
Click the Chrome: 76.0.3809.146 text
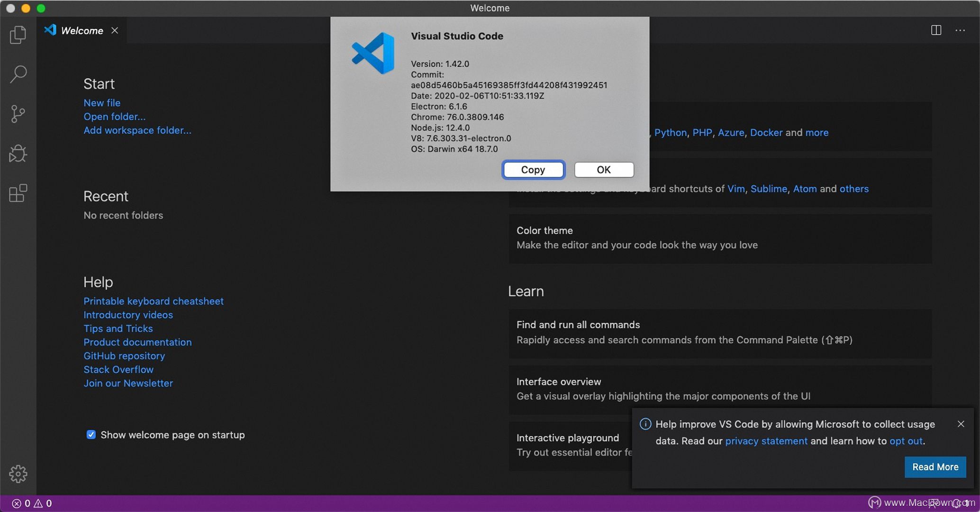pos(457,117)
